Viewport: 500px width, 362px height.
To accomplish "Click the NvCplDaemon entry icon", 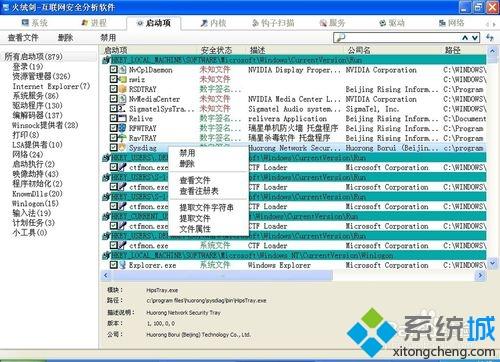I will point(123,70).
